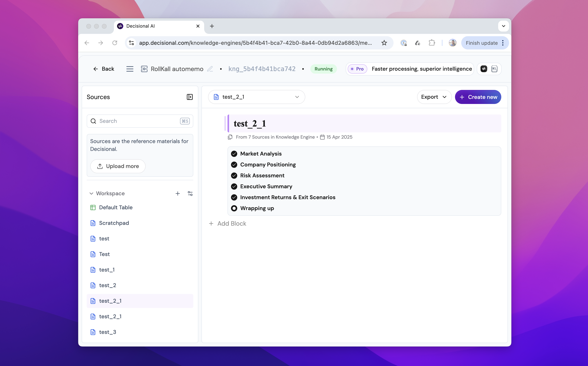Click the pencil icon to rename RollKall automemo
Screen dimensions: 588x366
pos(210,69)
